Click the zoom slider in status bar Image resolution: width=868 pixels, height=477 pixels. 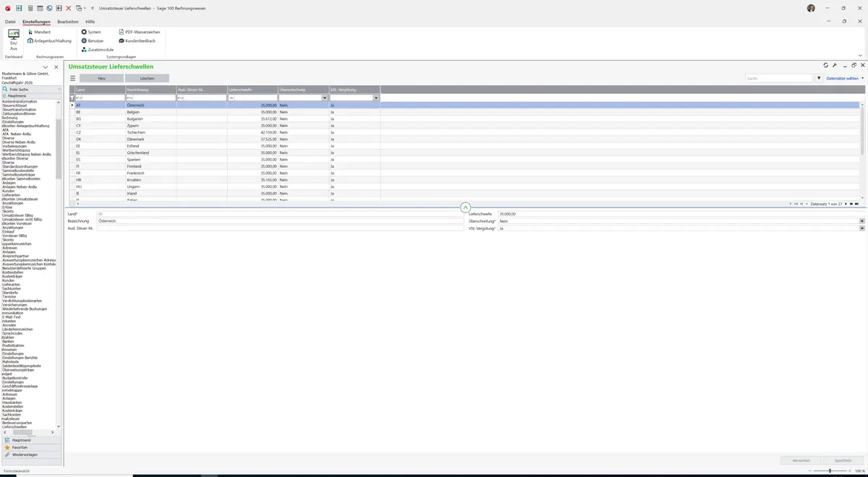point(830,470)
